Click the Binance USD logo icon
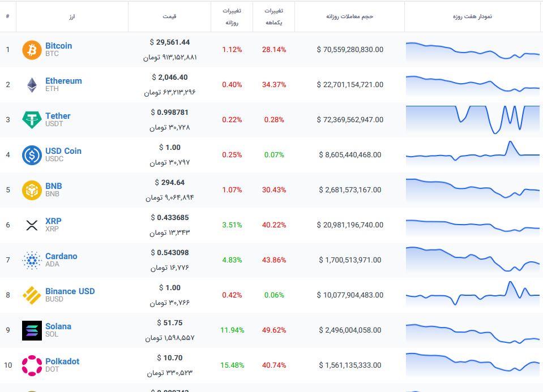The height and width of the screenshot is (392, 543). (x=32, y=295)
